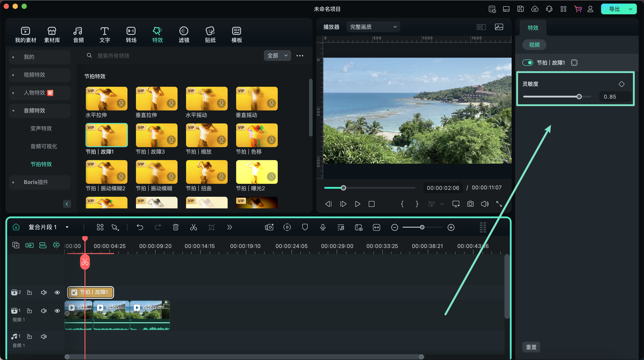Toggle the 节拍 | 故障1 effect switch off

(x=528, y=63)
